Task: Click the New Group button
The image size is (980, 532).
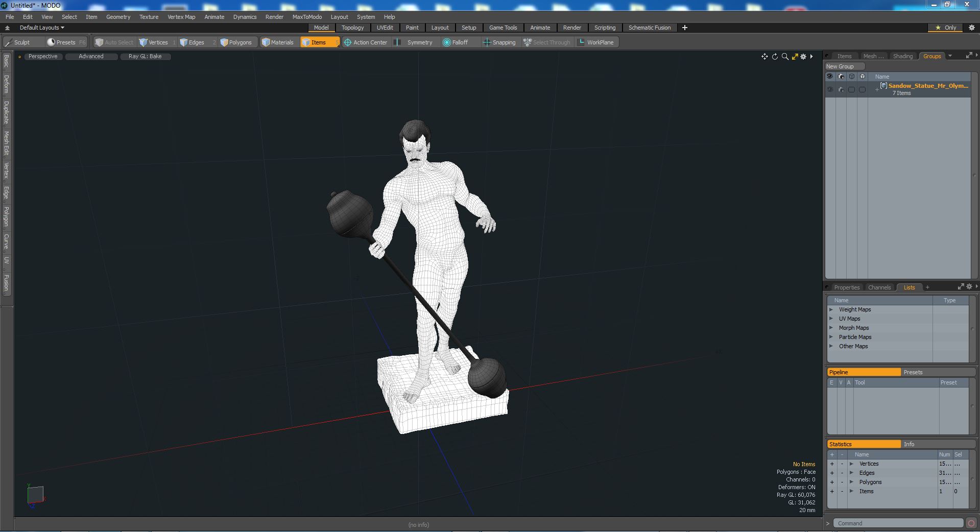Action: point(845,66)
